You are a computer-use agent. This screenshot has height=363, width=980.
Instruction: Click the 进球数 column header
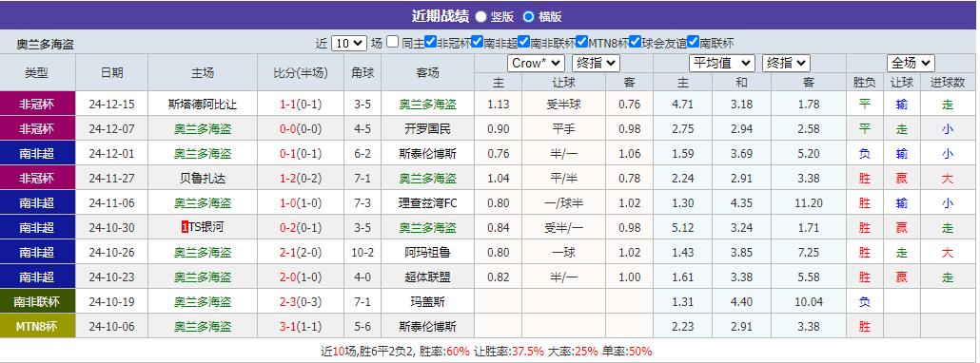(x=948, y=82)
